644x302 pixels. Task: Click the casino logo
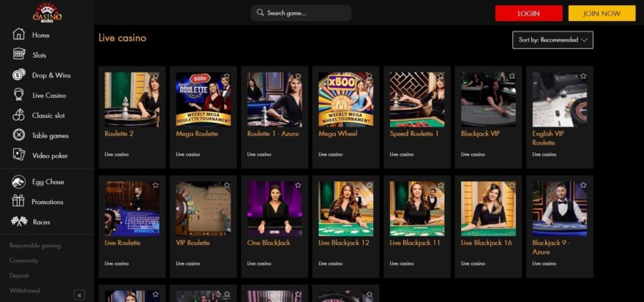point(48,12)
